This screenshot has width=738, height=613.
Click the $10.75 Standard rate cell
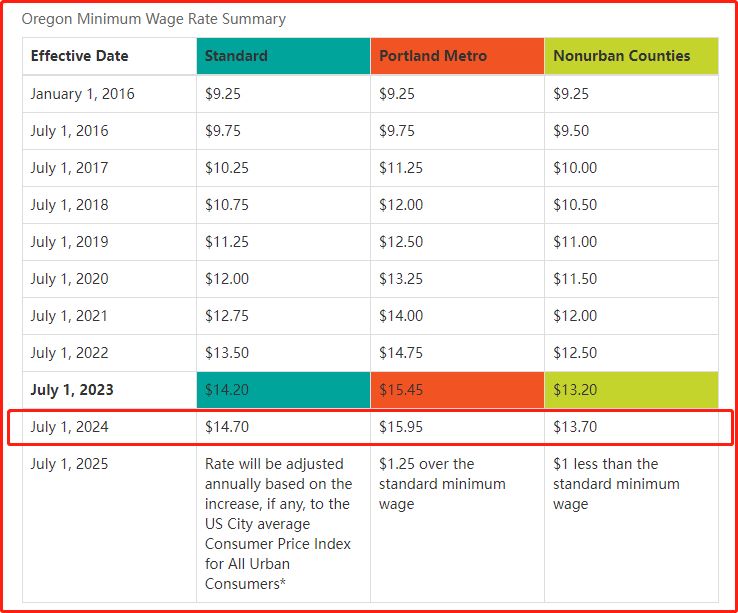[x=227, y=205]
